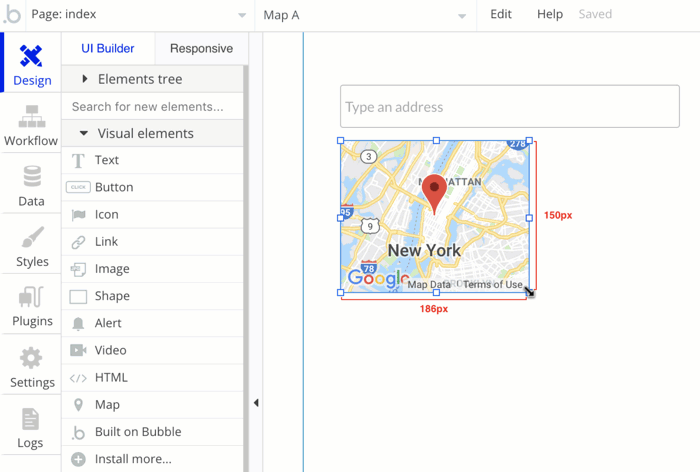Open the Edit menu
The image size is (700, 472).
[x=501, y=14]
